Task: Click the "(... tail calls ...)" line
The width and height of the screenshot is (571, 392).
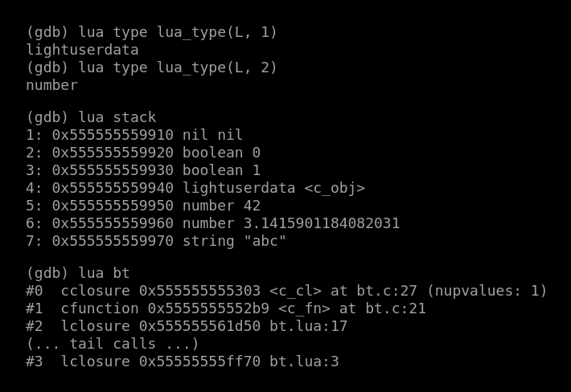Action: click(x=113, y=344)
